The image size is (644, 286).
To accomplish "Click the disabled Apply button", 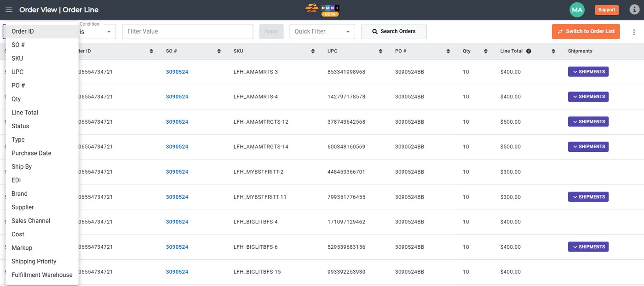I will 271,31.
